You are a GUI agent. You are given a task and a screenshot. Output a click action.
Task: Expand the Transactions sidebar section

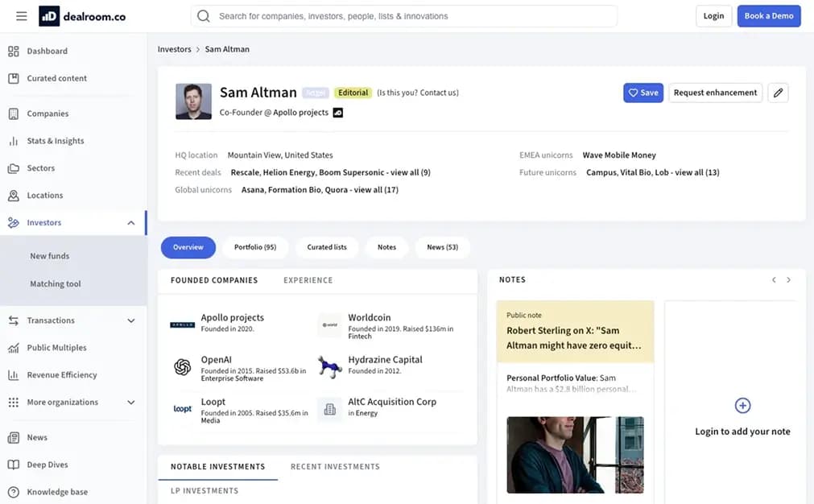pyautogui.click(x=130, y=320)
